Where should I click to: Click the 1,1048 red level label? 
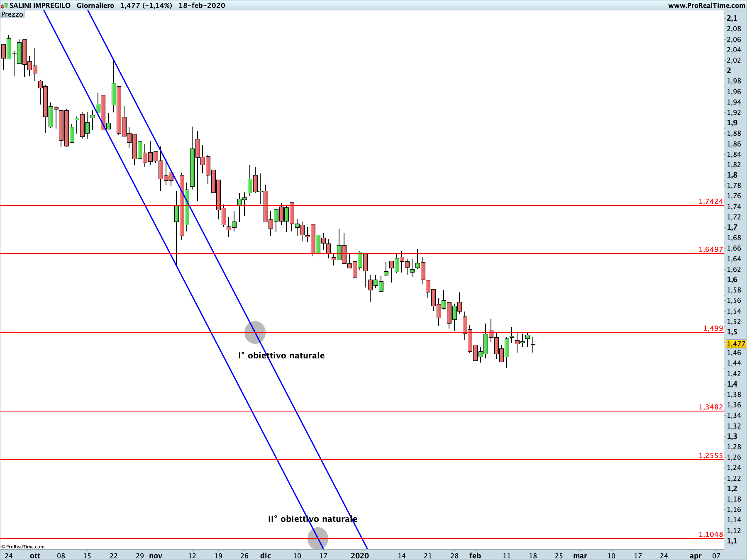pyautogui.click(x=710, y=534)
